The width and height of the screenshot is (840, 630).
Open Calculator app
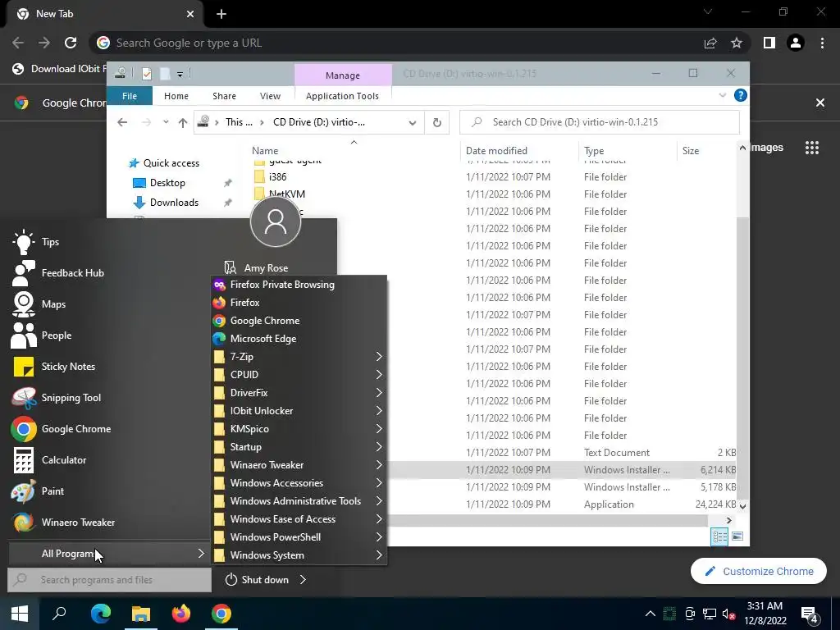pyautogui.click(x=48, y=459)
